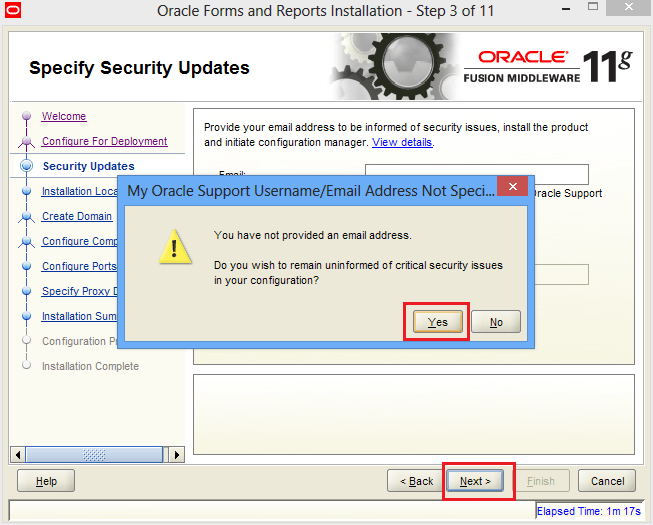Click the sidebar horizontal scrollbar thumb
The width and height of the screenshot is (653, 525).
(94, 455)
